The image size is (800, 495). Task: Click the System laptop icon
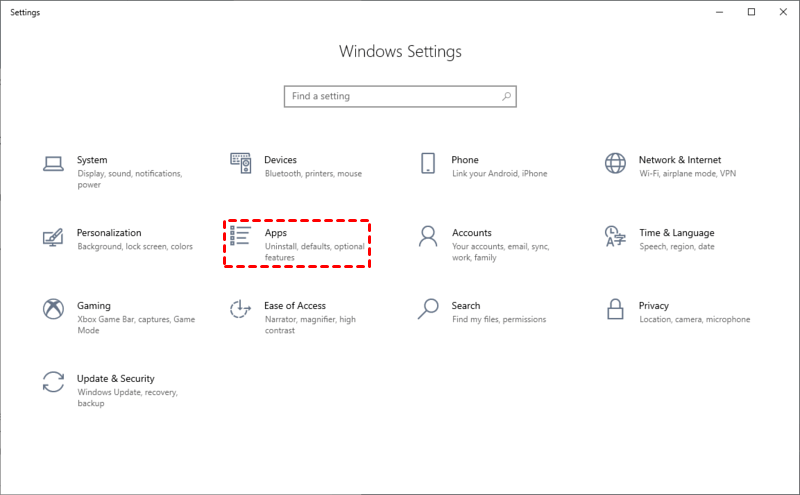53,163
